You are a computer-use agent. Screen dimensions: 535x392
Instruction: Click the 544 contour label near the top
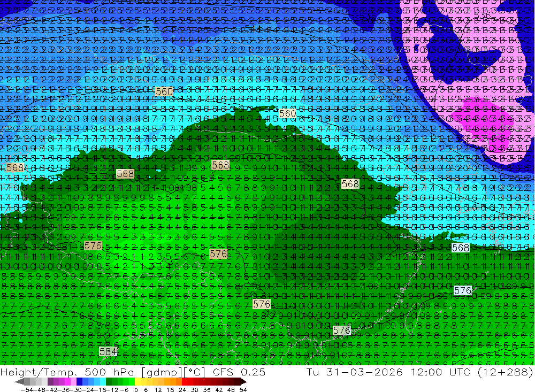pos(253,29)
